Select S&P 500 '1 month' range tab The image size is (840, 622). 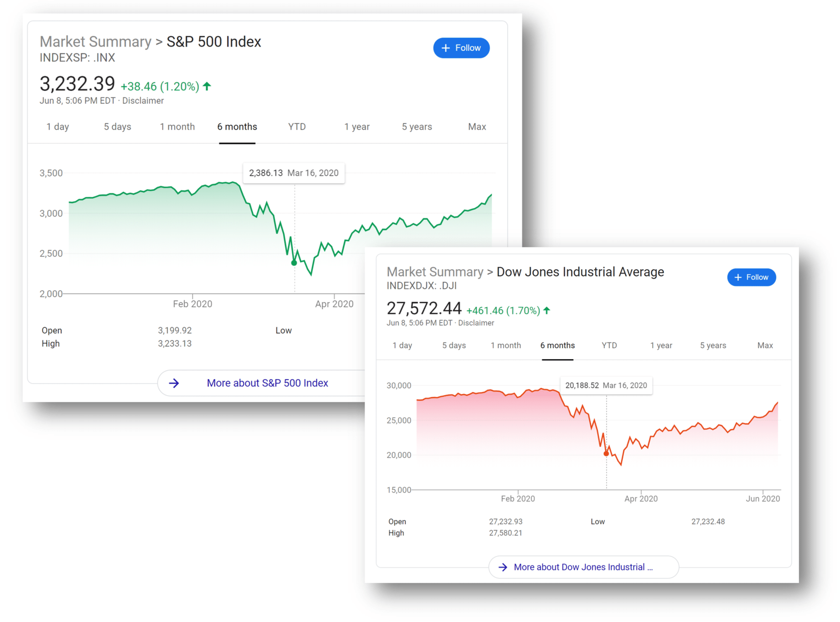[x=177, y=127]
